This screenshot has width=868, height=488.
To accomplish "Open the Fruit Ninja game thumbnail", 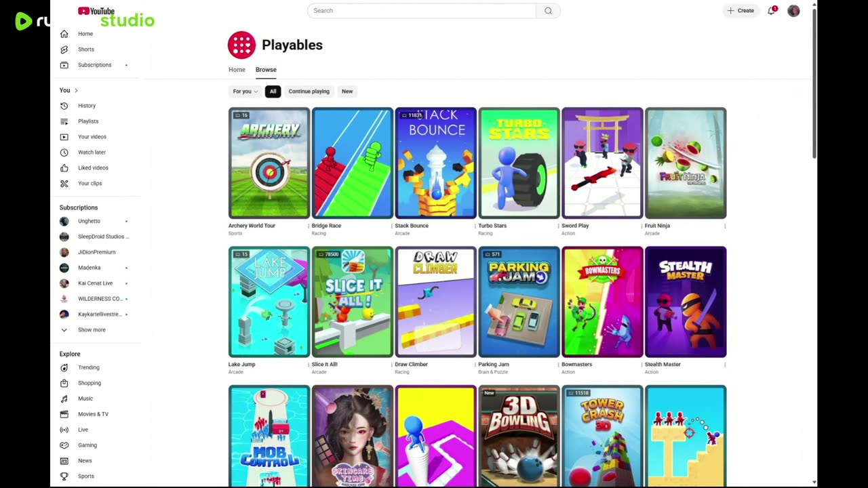I will click(686, 163).
